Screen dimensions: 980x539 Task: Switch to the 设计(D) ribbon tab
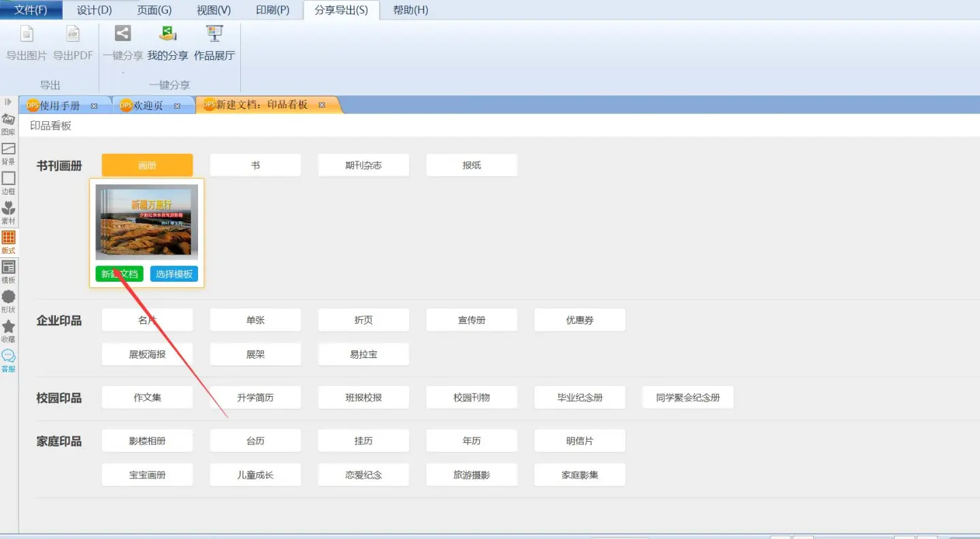click(94, 10)
